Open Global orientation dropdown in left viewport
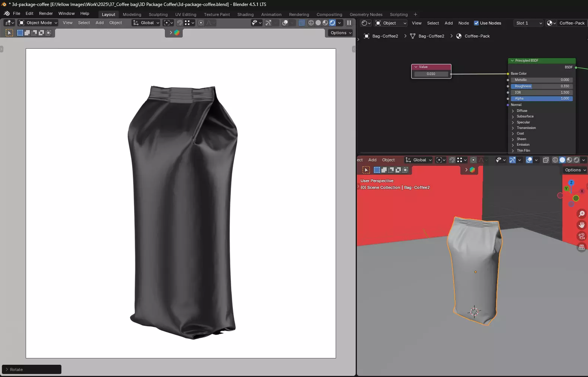Viewport: 588px width, 377px height. (146, 23)
